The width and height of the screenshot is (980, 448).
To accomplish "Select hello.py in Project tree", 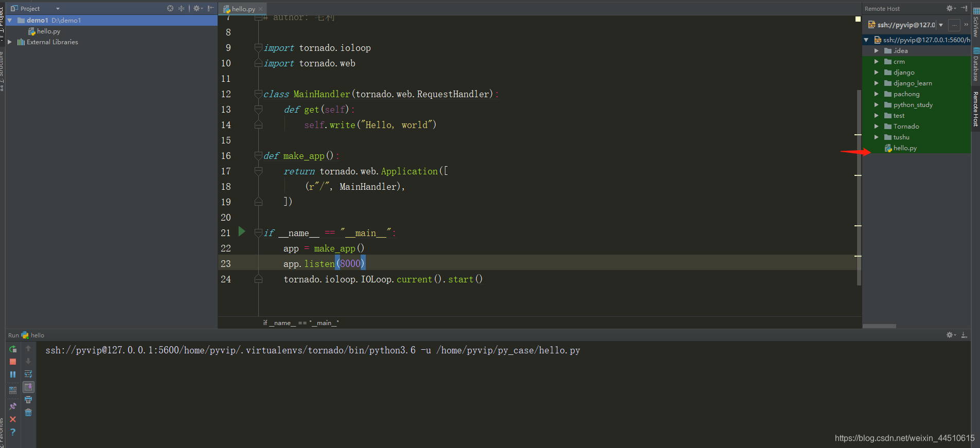I will click(48, 31).
